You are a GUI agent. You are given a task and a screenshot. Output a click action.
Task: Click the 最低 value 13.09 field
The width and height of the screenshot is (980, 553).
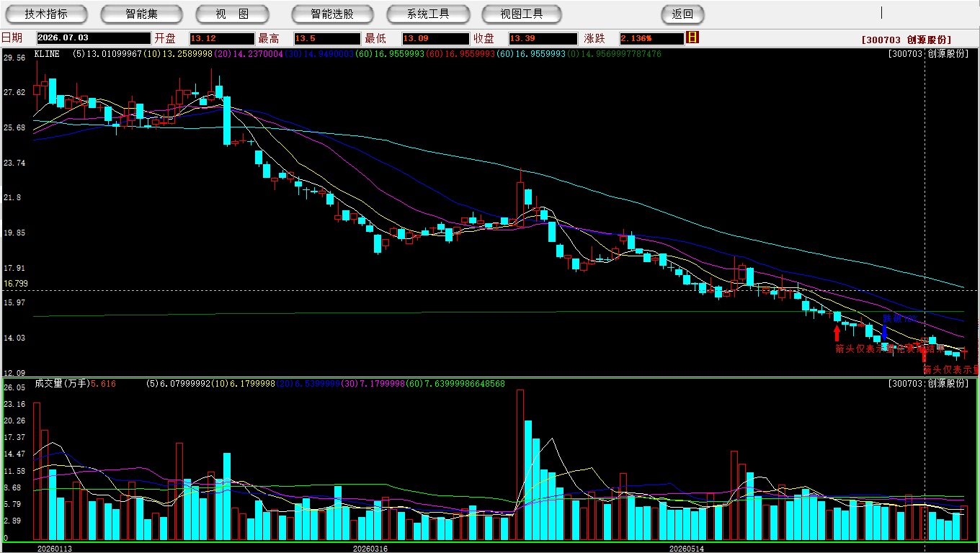point(435,39)
